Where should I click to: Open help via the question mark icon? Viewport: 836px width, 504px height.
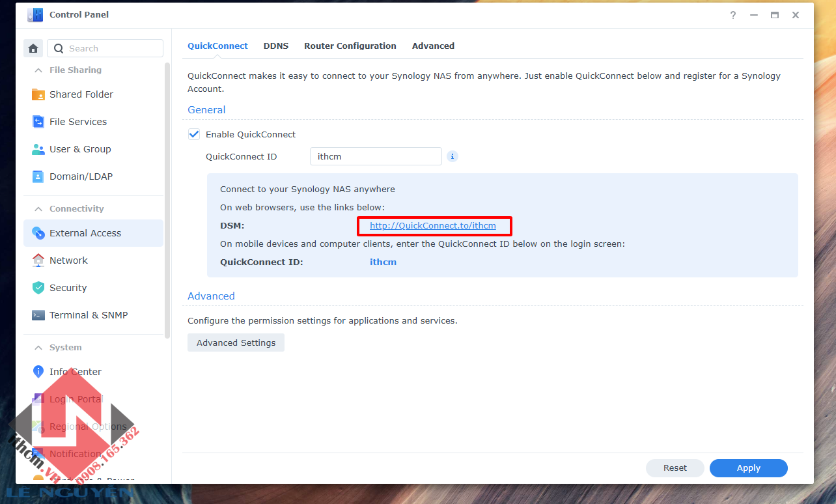(734, 14)
